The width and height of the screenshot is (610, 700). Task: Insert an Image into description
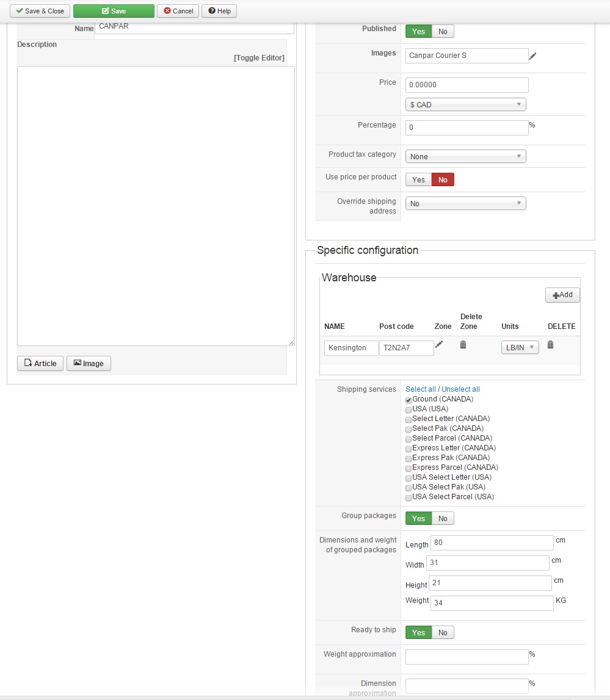pos(89,363)
